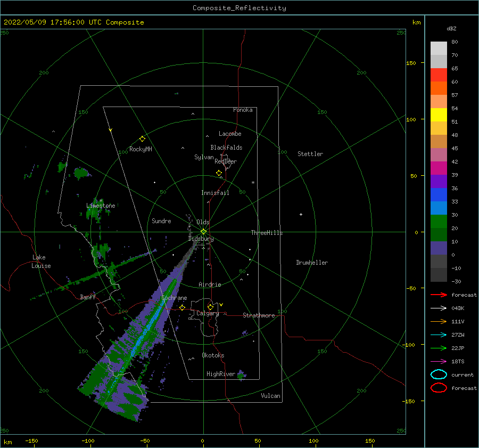Screen dimensions: 479x448
Task: Click the Limestone label
Action: pyautogui.click(x=101, y=206)
